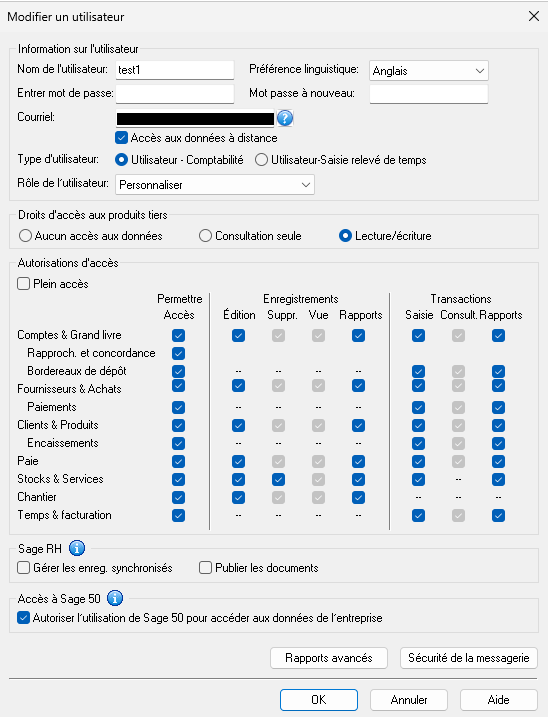Select Aucun accès aux données
Viewport: 548px width, 717px height.
[25, 235]
